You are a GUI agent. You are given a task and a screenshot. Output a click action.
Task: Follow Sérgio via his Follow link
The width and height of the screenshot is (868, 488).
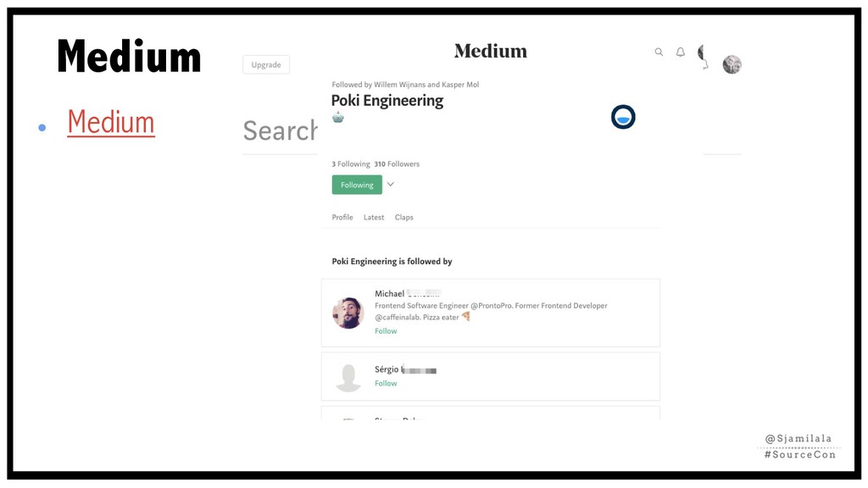pos(386,384)
